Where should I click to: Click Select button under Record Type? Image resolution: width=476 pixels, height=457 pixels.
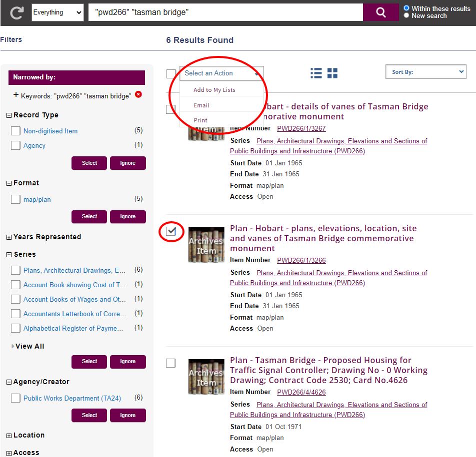pyautogui.click(x=89, y=163)
